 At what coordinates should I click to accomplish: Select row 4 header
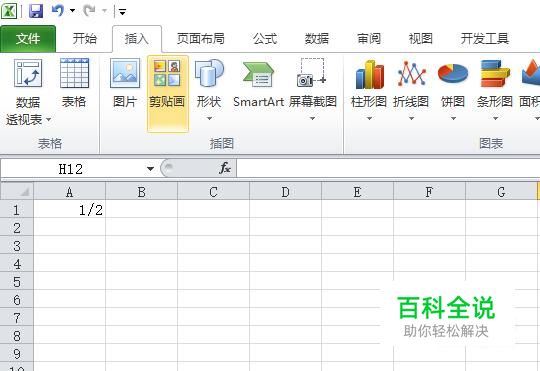[x=17, y=263]
